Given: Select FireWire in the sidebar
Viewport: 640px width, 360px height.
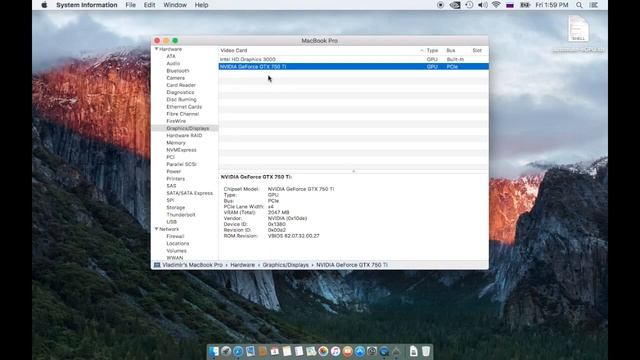Looking at the screenshot, I should click(176, 121).
